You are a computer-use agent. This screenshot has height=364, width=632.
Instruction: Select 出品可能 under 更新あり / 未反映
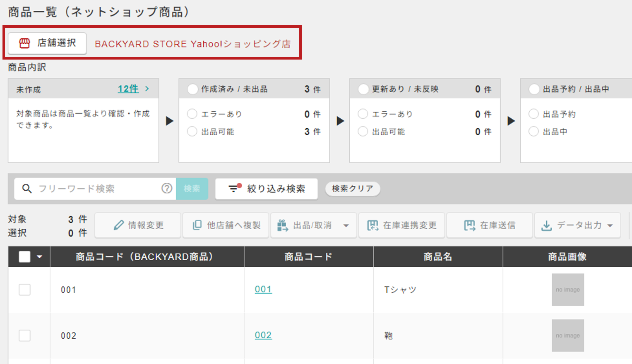click(x=363, y=132)
